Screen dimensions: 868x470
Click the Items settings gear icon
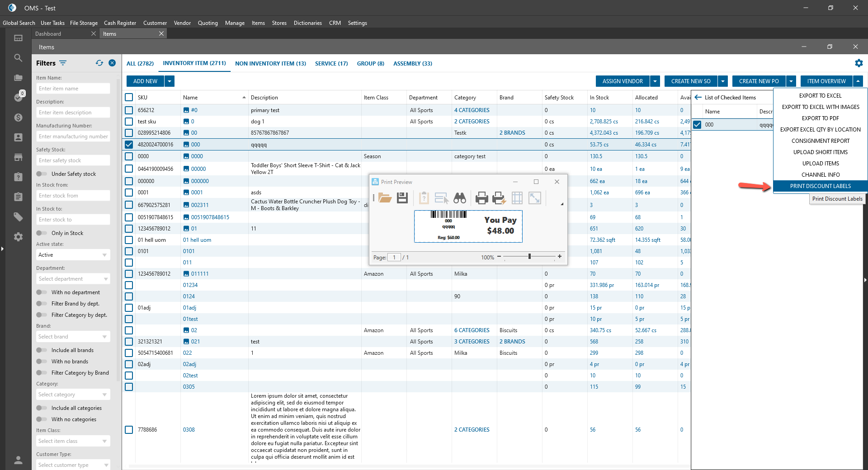[859, 63]
